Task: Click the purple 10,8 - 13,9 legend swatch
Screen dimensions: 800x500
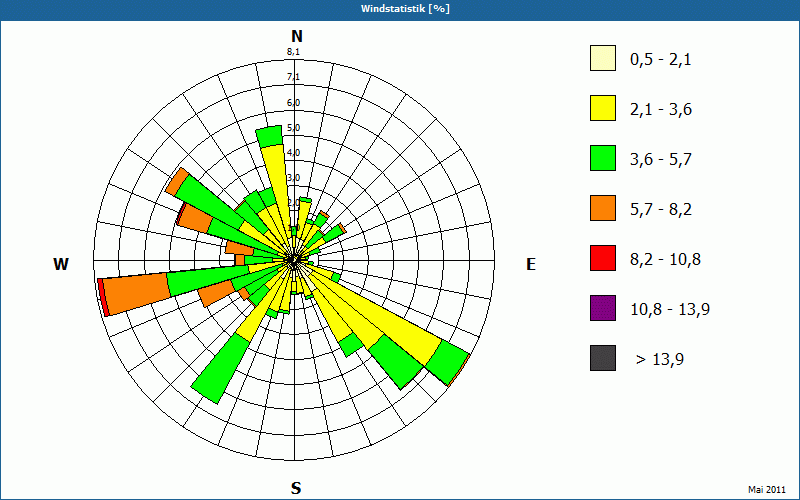Action: pos(603,308)
